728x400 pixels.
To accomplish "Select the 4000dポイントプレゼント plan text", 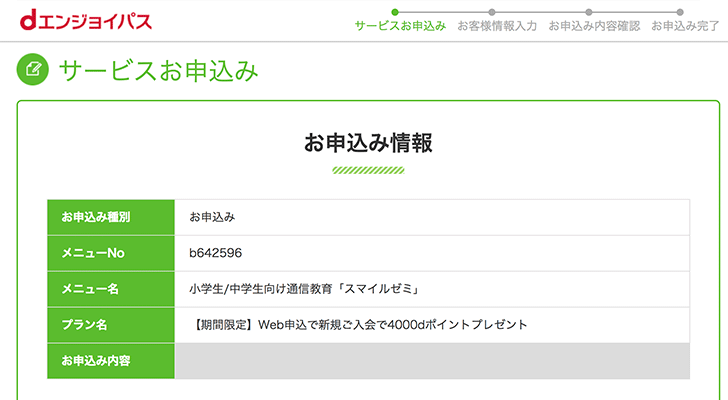I will (358, 325).
